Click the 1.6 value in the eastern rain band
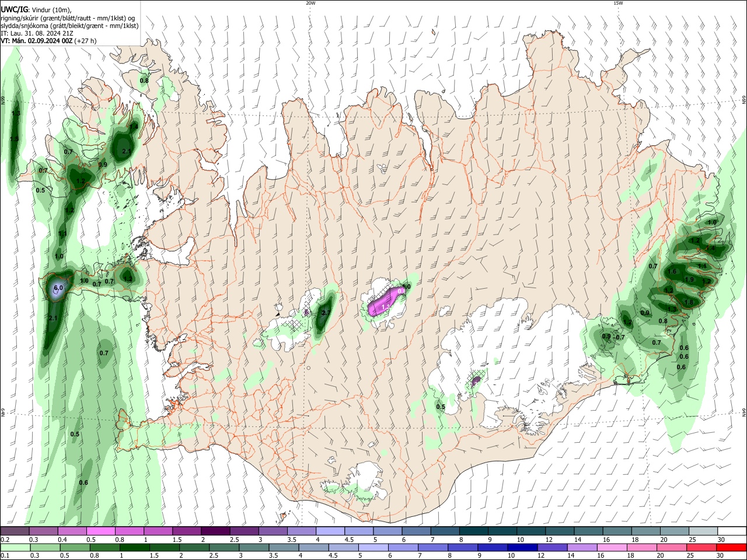Viewport: 747px width, 560px height. [672, 271]
